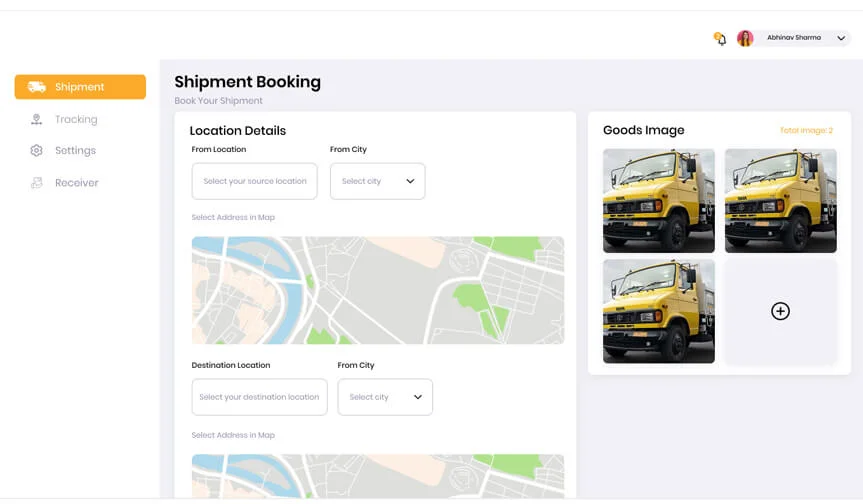
Task: Select the first truck goods image
Action: [658, 200]
